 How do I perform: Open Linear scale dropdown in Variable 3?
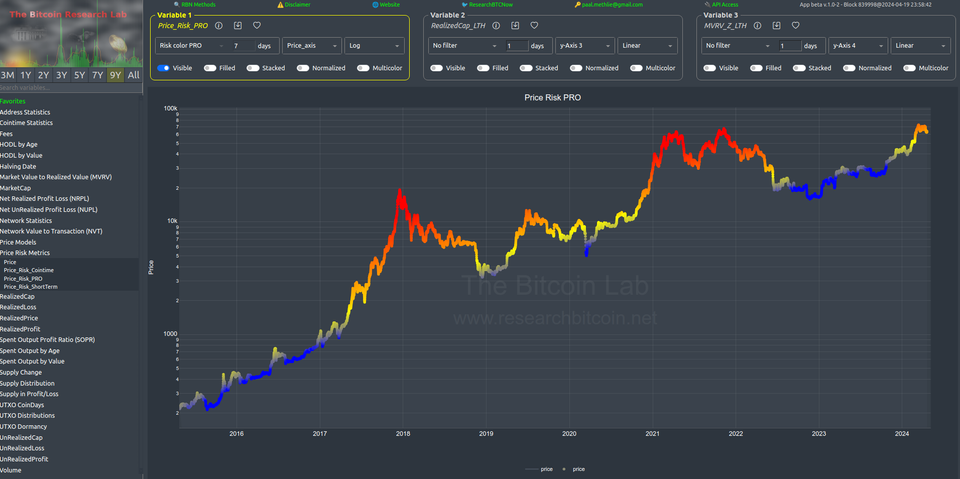(921, 45)
